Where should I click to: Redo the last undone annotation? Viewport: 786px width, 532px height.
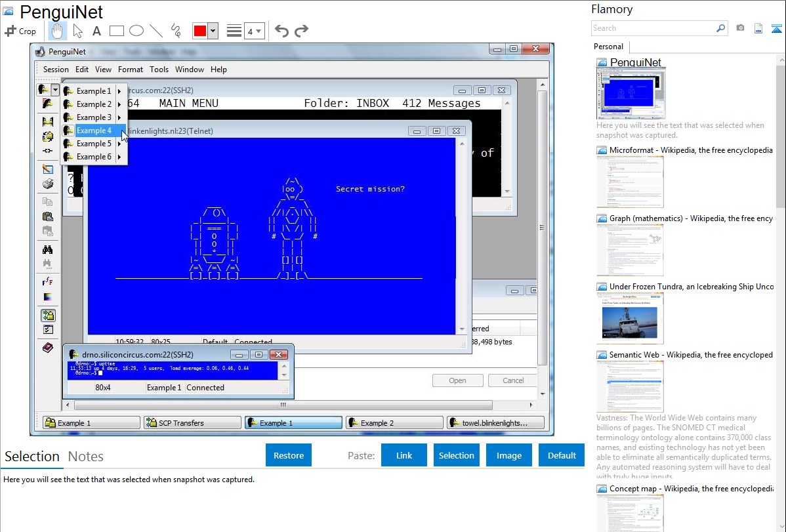(301, 31)
